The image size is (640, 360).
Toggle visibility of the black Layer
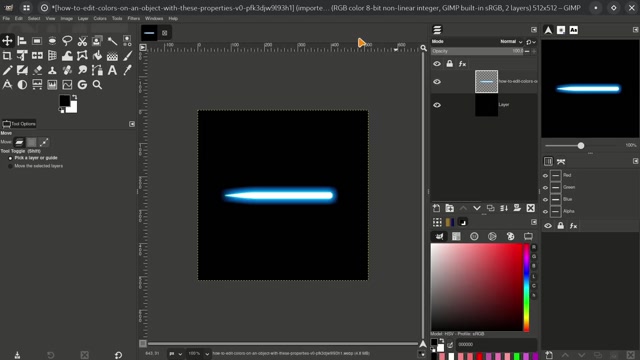437,105
